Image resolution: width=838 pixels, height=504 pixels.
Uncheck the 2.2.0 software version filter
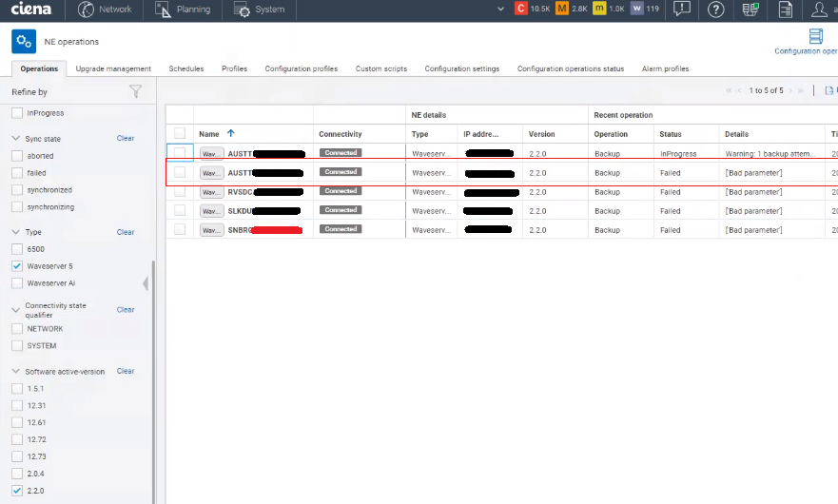click(17, 491)
